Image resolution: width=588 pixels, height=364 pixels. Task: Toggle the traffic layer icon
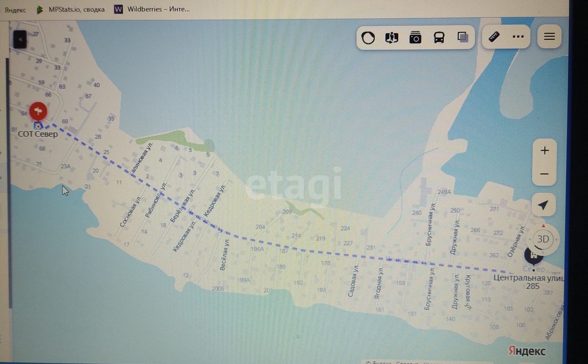pos(368,37)
